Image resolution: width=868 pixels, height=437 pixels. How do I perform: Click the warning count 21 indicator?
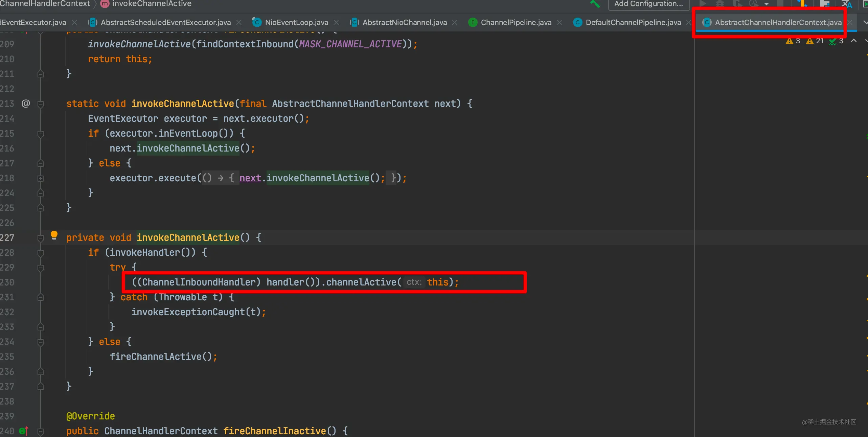pyautogui.click(x=815, y=41)
